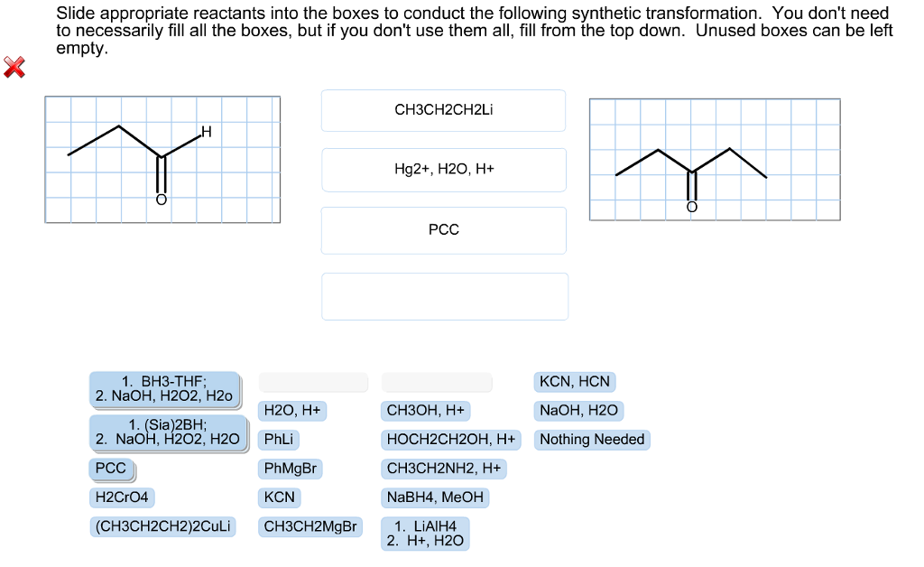Click the H2O, H+ reagent tile

coord(290,411)
